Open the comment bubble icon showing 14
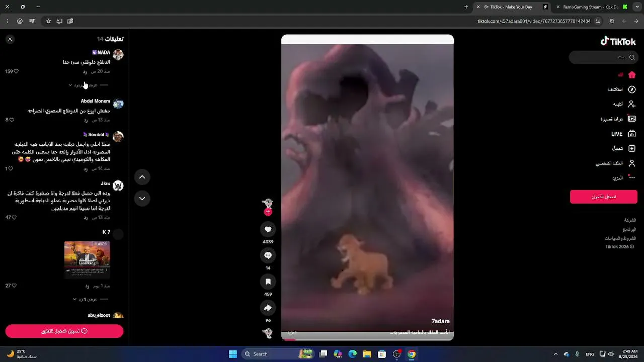Image resolution: width=644 pixels, height=362 pixels. pyautogui.click(x=268, y=255)
